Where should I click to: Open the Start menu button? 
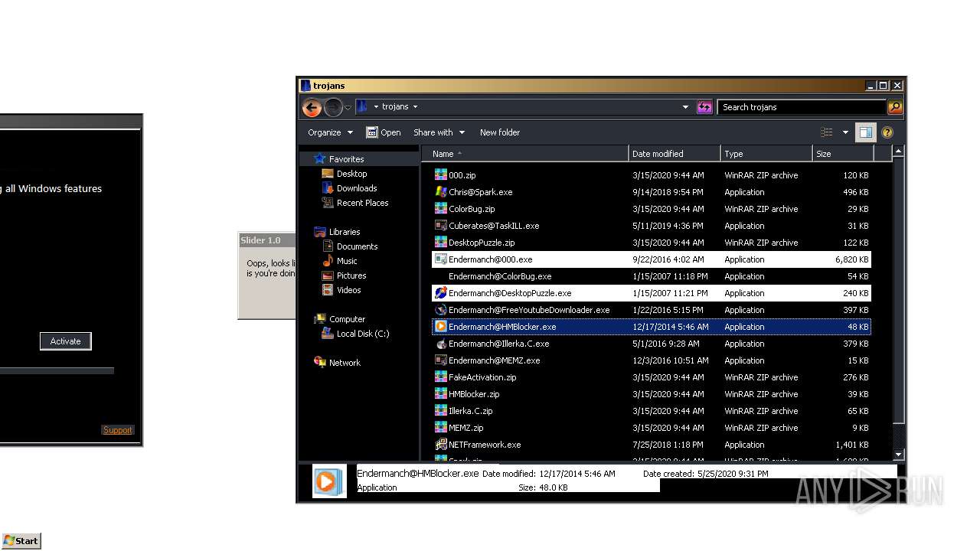coord(21,541)
